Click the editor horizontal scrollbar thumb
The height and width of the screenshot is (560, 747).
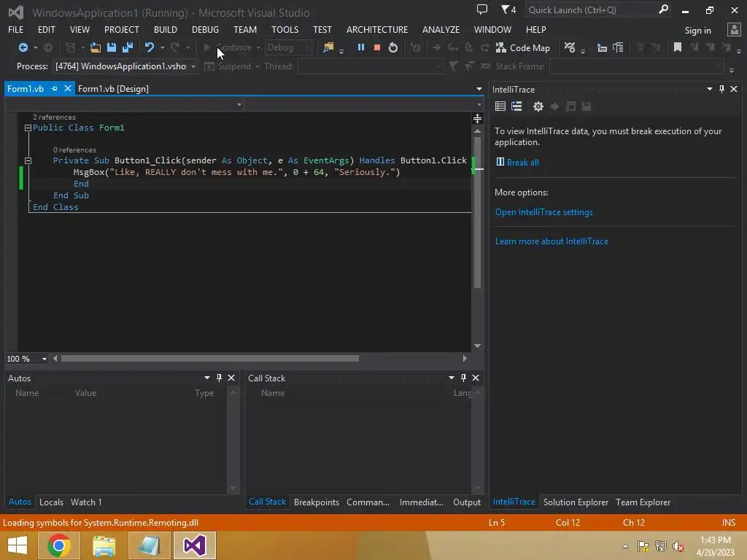pos(209,359)
